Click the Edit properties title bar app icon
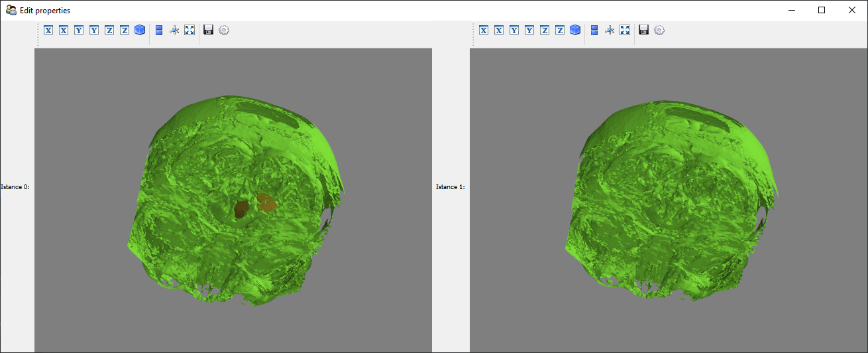The width and height of the screenshot is (868, 353). 11,10
